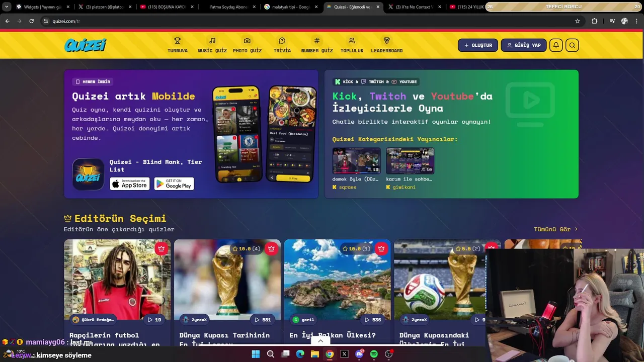Expand the overlay chevron above taskbar

tap(320, 341)
